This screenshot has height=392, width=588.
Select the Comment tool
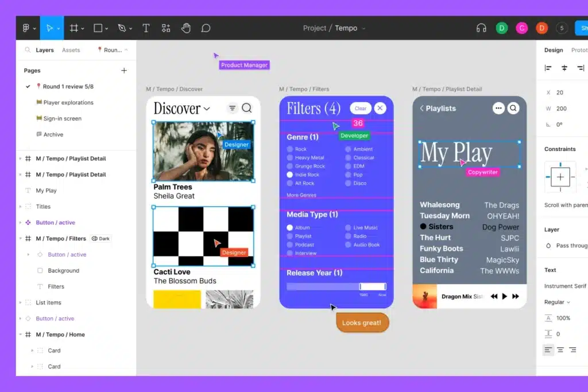[206, 28]
